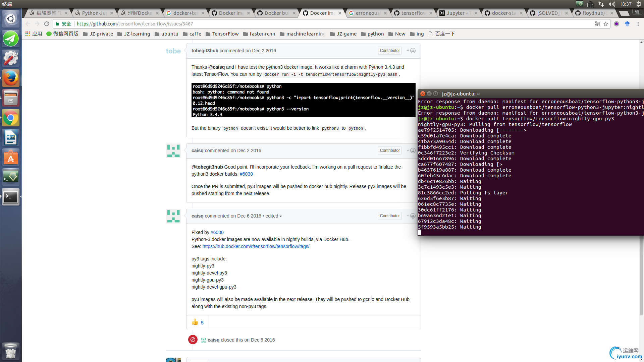Open the download manager dock icon

pyautogui.click(x=11, y=177)
